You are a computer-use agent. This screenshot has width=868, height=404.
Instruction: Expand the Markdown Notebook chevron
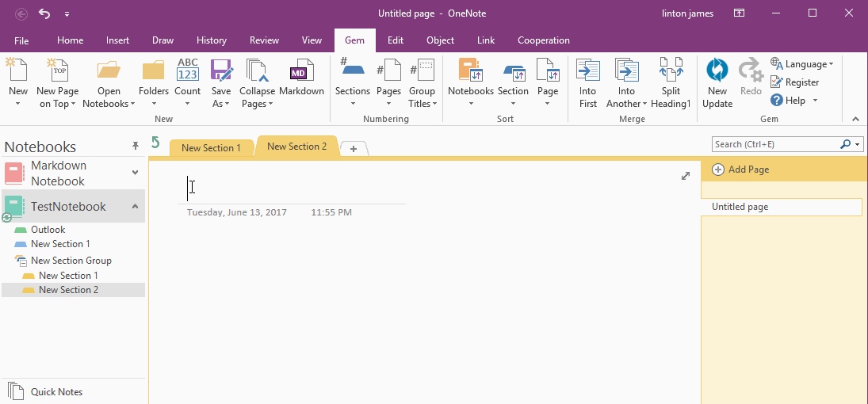point(135,172)
